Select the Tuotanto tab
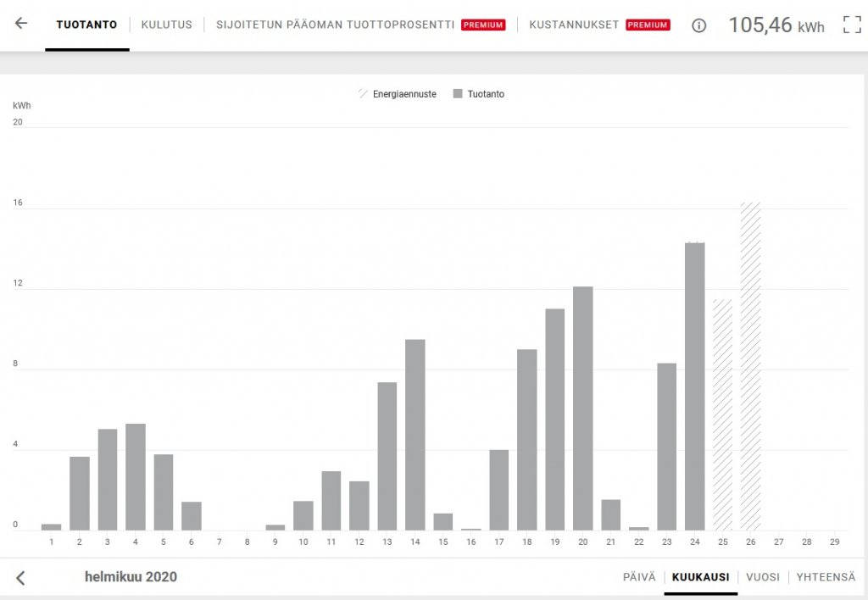This screenshot has width=868, height=600. coord(86,25)
